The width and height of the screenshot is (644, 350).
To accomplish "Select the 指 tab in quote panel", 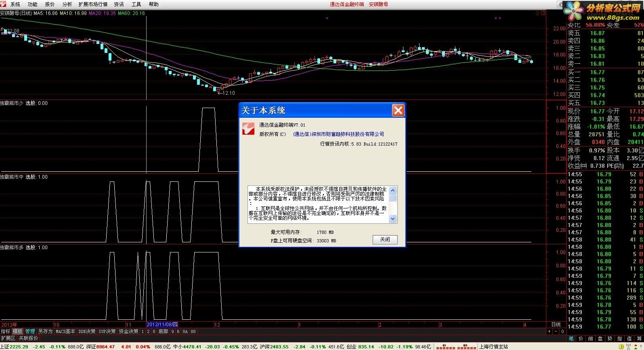I will [620, 339].
